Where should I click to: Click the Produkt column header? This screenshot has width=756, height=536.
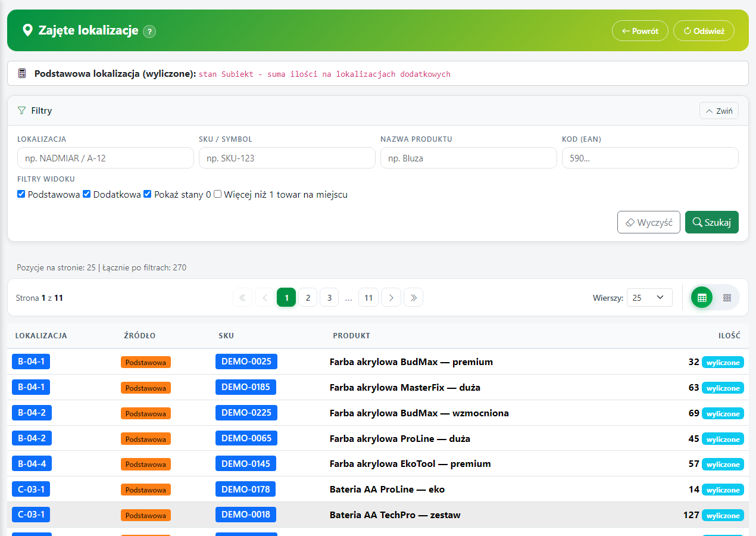(351, 336)
